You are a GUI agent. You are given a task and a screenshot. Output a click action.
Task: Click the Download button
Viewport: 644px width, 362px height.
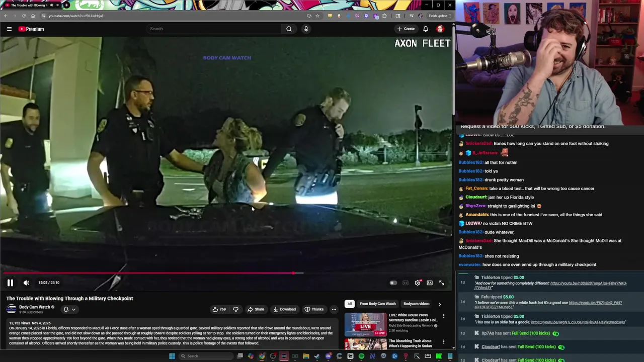[284, 309]
